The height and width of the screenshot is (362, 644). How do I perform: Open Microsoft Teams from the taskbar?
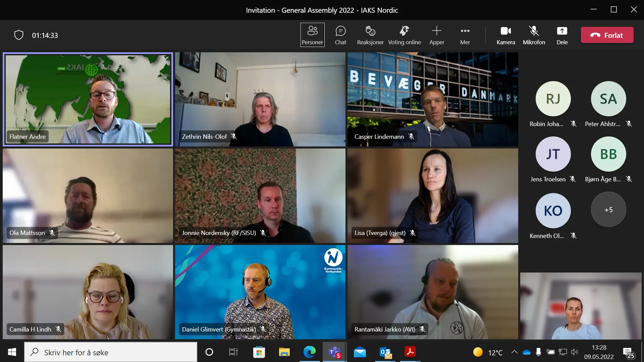(334, 352)
